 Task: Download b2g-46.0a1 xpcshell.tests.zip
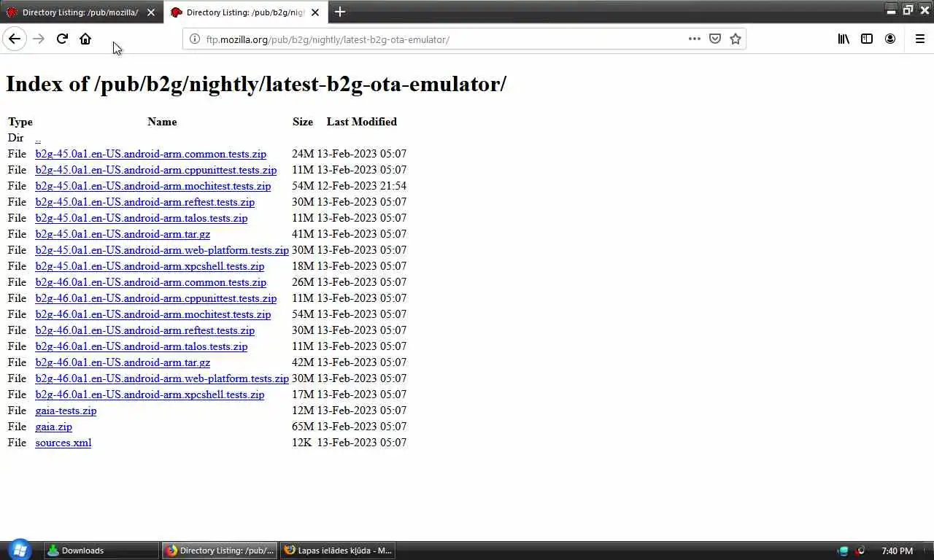(x=150, y=394)
